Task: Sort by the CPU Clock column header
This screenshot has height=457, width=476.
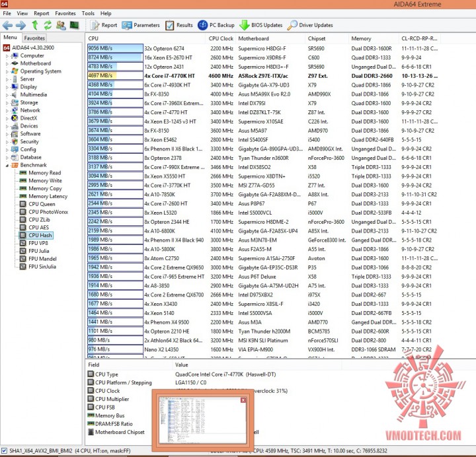Action: coord(221,38)
